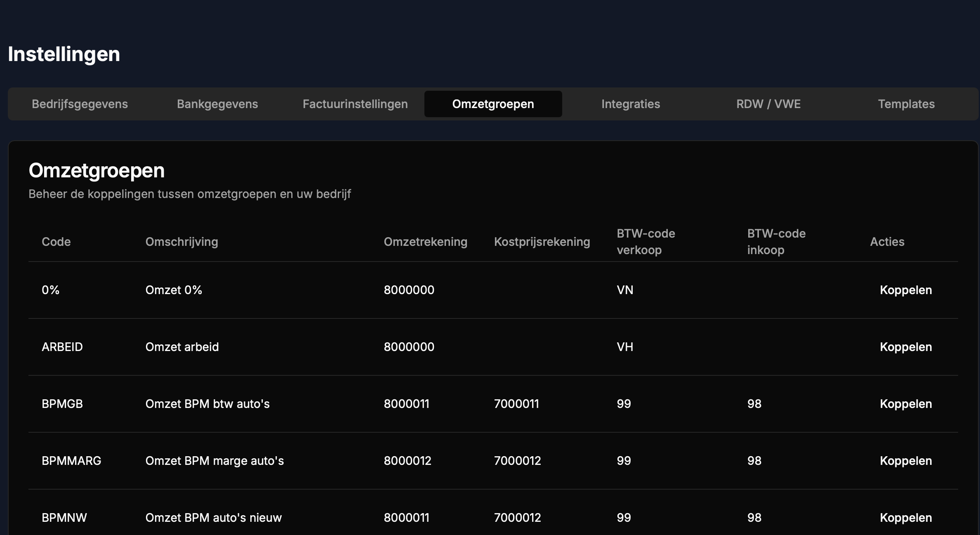The width and height of the screenshot is (980, 535).
Task: Click Koppelen for the 0% omzetgroep
Action: click(x=906, y=290)
